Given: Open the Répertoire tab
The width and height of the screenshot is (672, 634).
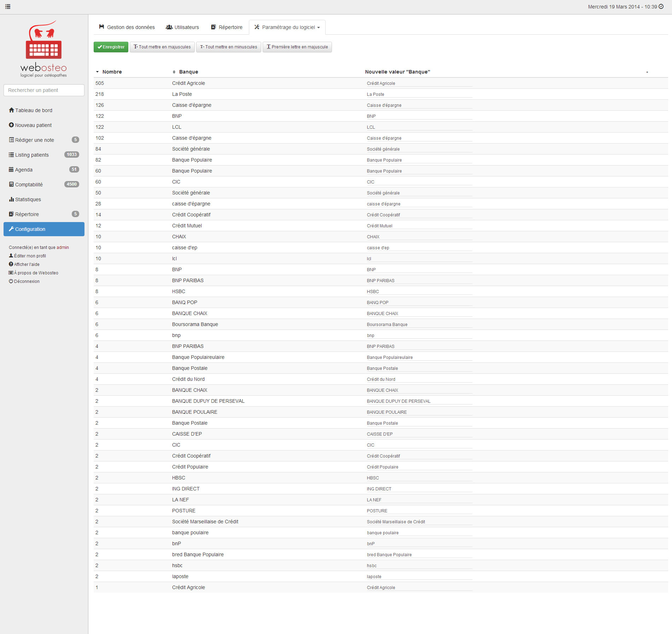Looking at the screenshot, I should coord(227,27).
